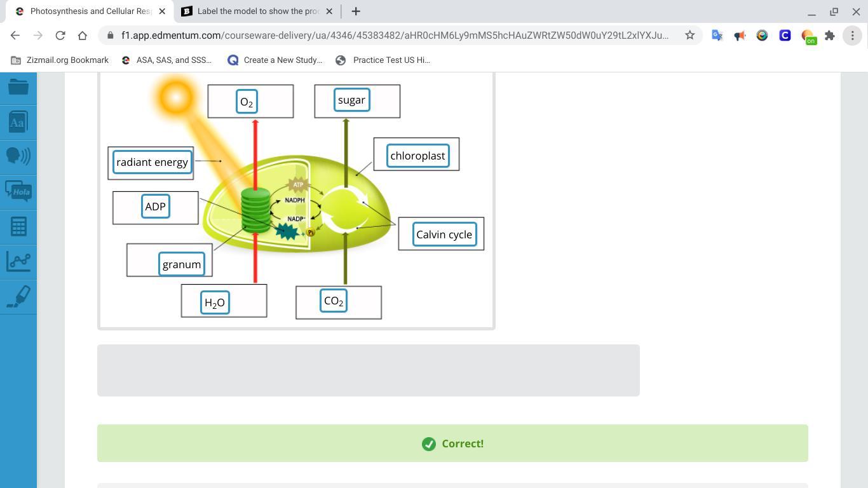Go to browser home page
The width and height of the screenshot is (868, 488).
pos(83,36)
